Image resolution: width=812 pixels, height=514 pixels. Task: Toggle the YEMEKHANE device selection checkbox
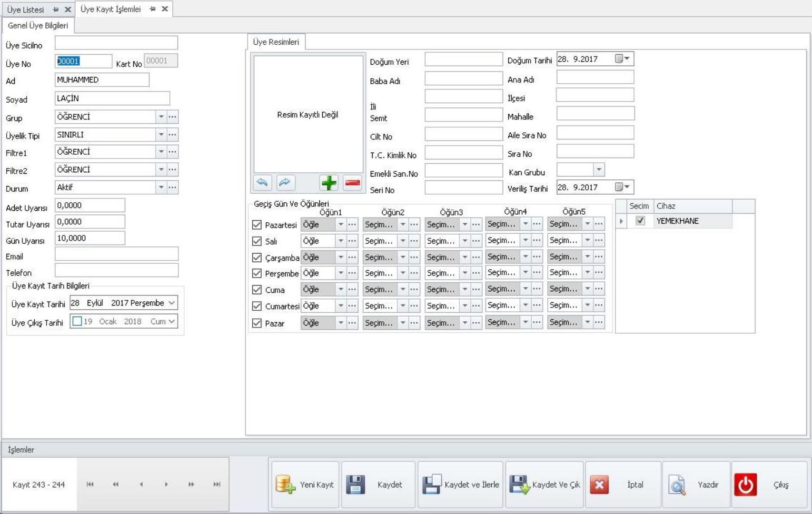[x=640, y=221]
